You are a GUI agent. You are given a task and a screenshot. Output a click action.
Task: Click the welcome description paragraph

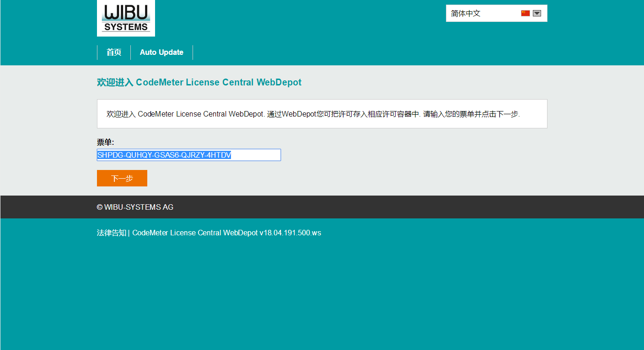[313, 114]
